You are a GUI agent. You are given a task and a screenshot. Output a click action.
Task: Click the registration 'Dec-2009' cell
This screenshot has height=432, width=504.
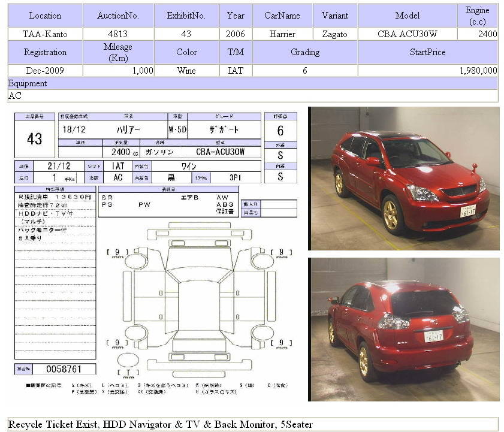[45, 70]
